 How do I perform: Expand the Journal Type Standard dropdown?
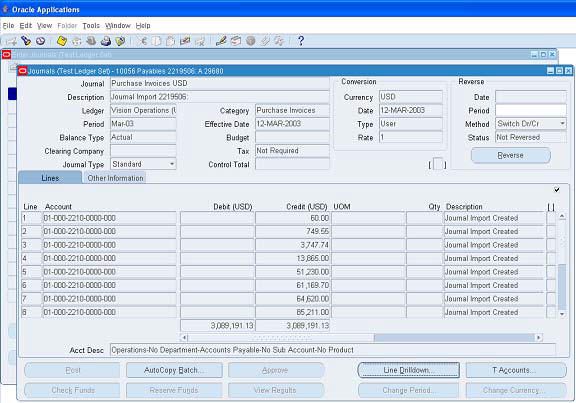coord(172,164)
